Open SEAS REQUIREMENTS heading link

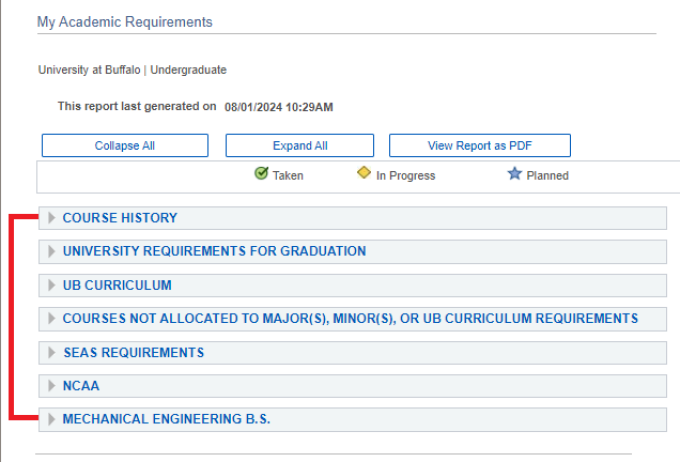coord(133,352)
